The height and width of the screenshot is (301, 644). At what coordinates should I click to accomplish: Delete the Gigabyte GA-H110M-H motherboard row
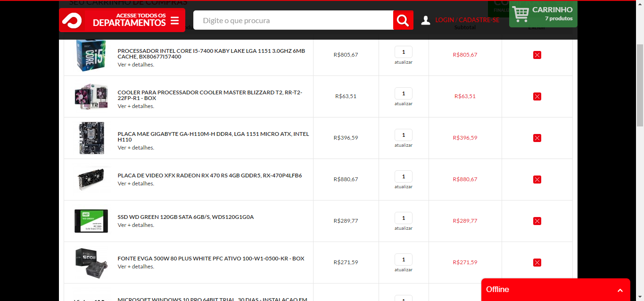pos(537,138)
